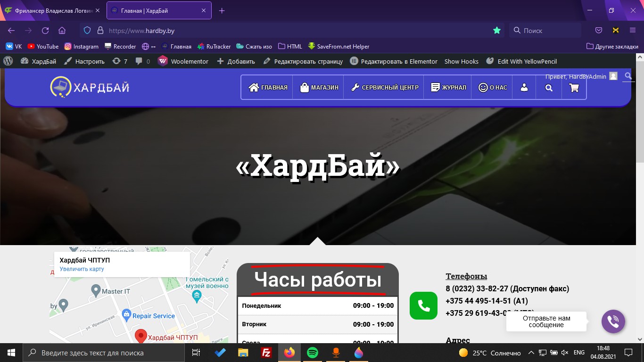Open the shopping cart icon in the site menu
The image size is (644, 362).
click(574, 88)
